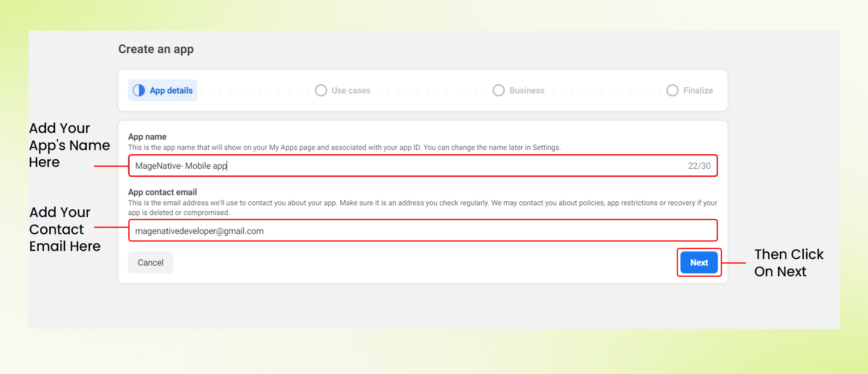Click the "Then Click On Next" annotation
The image size is (868, 374).
pyautogui.click(x=788, y=263)
